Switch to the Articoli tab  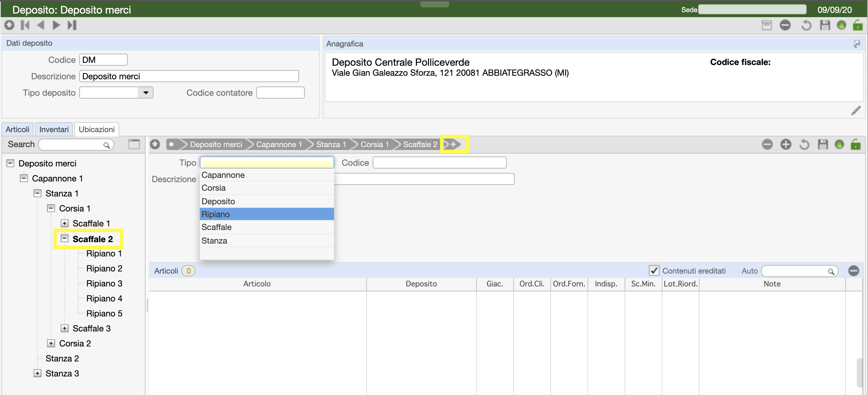[17, 129]
